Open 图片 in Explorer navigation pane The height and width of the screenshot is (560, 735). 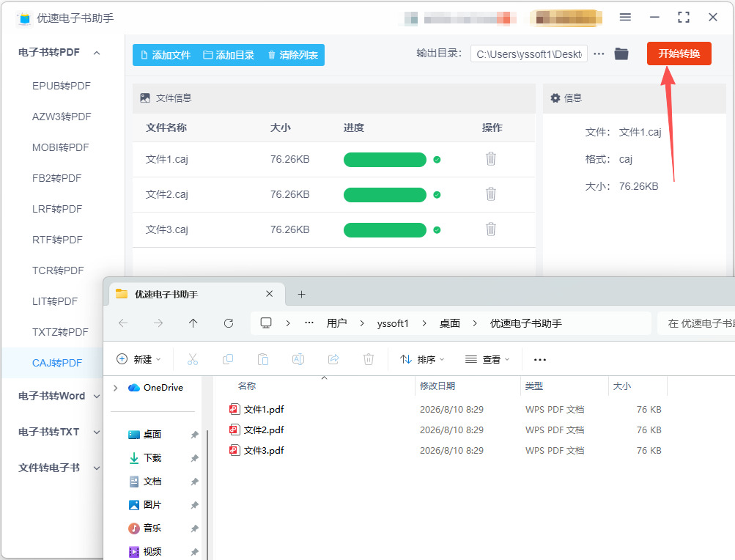pos(152,504)
